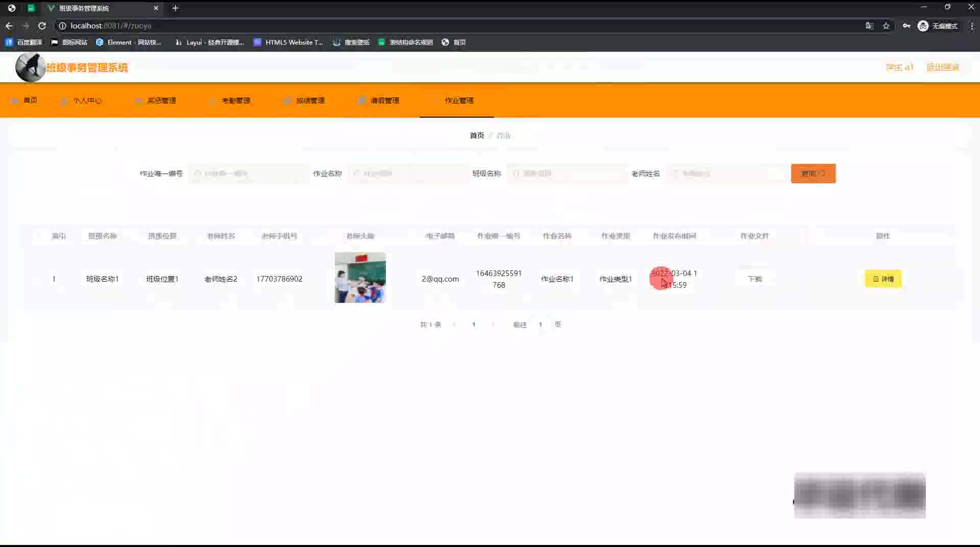The image size is (980, 547).
Task: Go back to the previous page
Action: click(x=9, y=26)
